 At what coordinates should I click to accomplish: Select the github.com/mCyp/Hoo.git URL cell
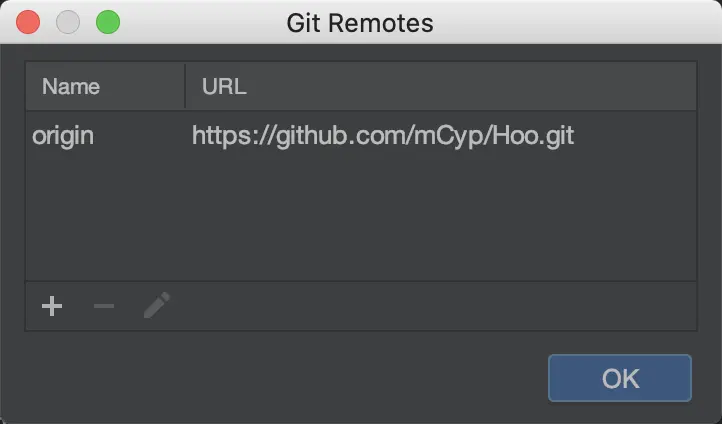pos(441,136)
